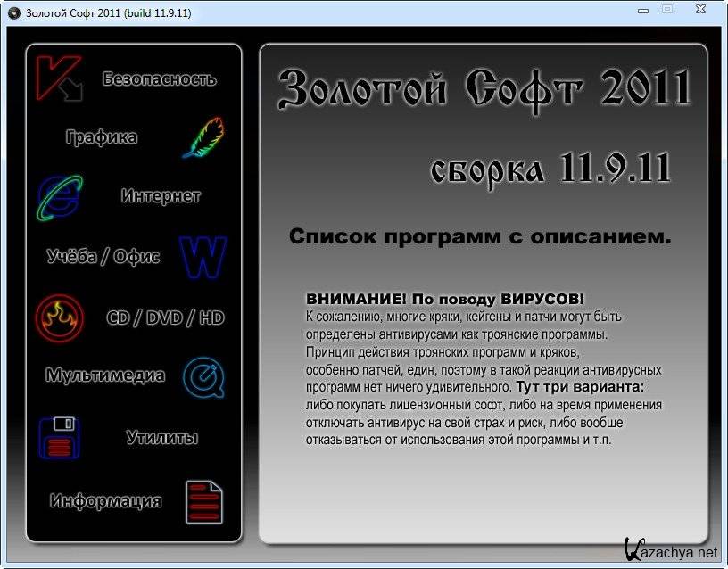Click the title bar application icon
Viewport: 728px width, 569px height.
(13, 13)
